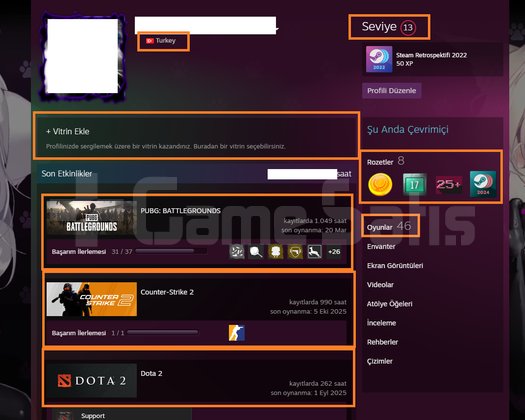Go to İnceleme reviews
Screen dimensions: 525x420
381,323
